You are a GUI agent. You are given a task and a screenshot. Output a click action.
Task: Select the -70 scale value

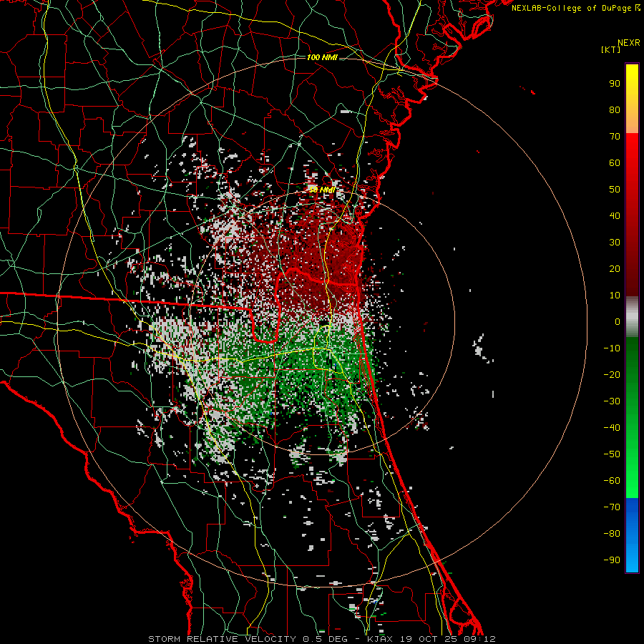[612, 507]
